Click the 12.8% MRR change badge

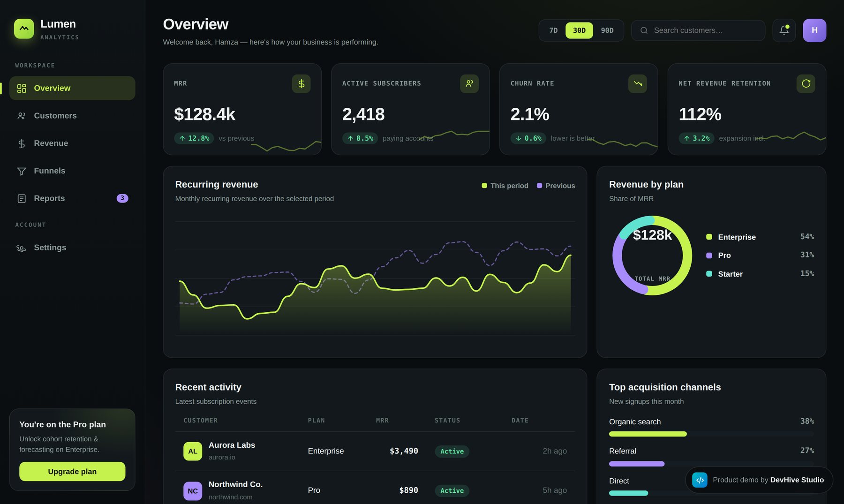tap(194, 138)
